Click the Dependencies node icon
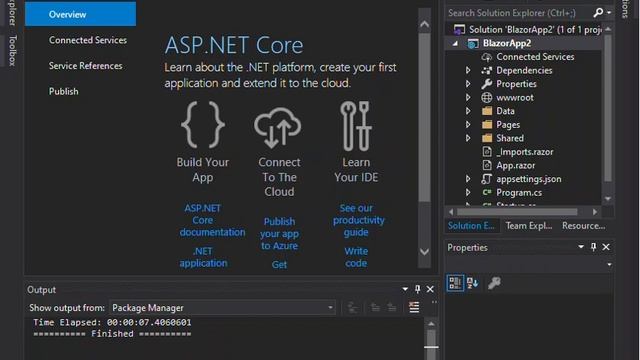Viewport: 640px width, 360px height. [487, 71]
